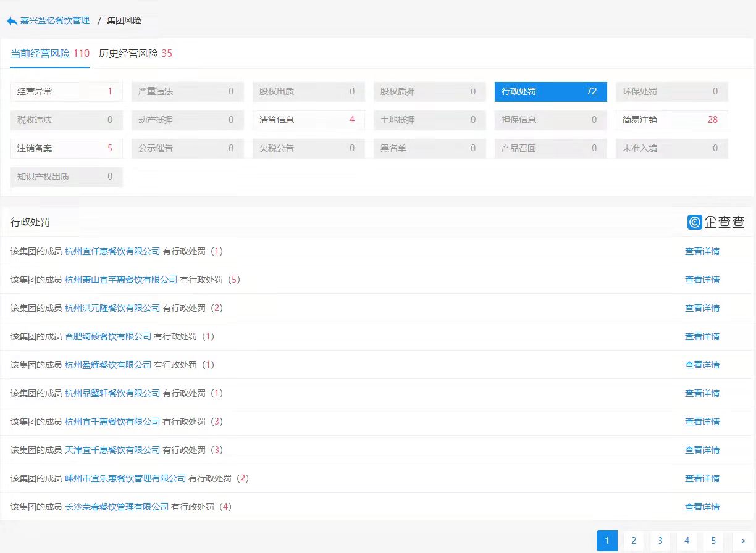
Task: Click 查看详情 for 杭州宜仟惠餐饮有限公司
Action: (702, 252)
